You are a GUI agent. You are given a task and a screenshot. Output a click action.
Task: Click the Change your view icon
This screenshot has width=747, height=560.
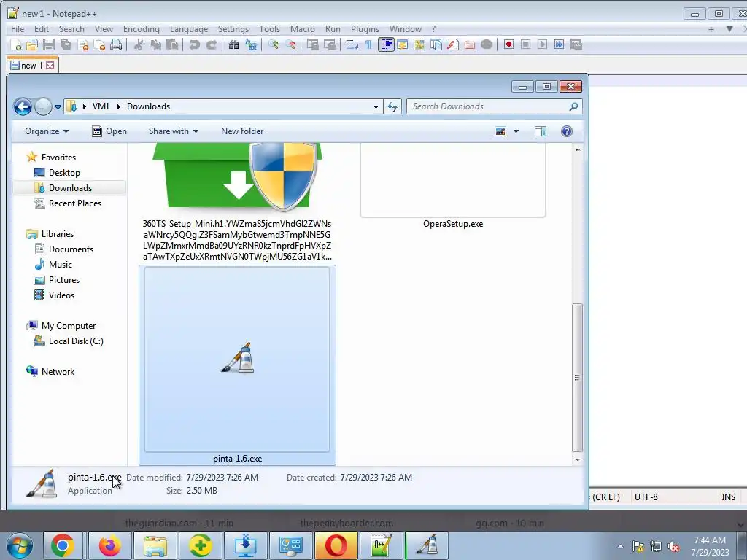500,131
